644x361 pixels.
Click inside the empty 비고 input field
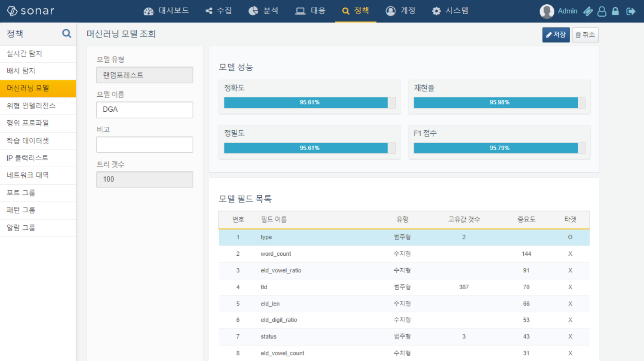tap(144, 144)
